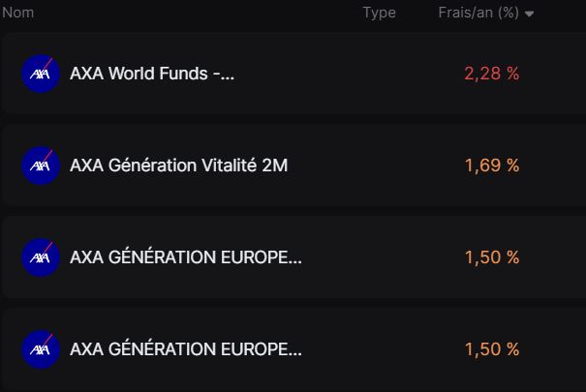Viewport: 586px width, 392px height.
Task: Click the 1,50 % fee in the upper EUROPE row
Action: tap(492, 257)
